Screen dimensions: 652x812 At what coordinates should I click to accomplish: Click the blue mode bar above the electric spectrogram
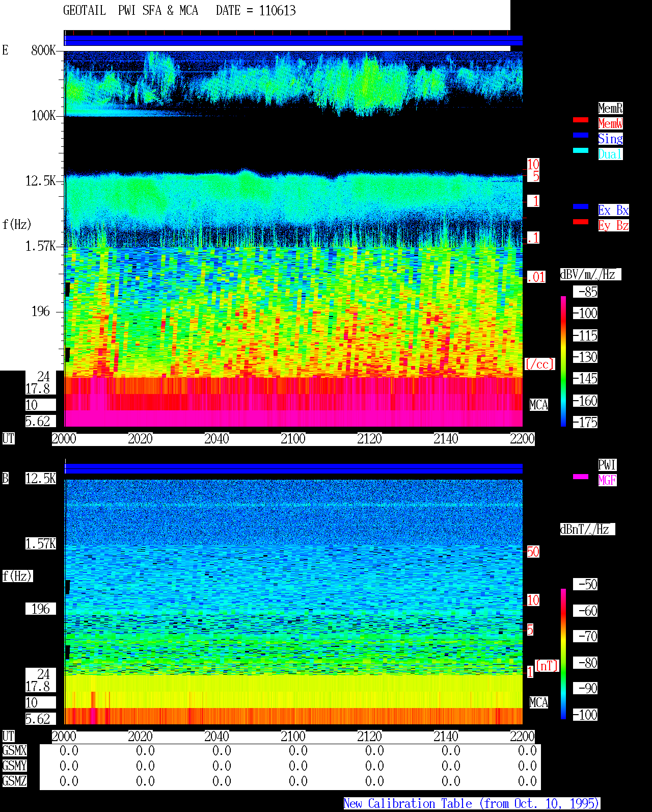coord(293,41)
